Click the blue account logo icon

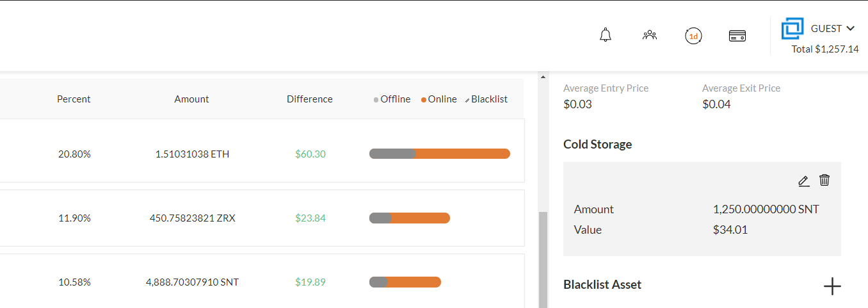pyautogui.click(x=792, y=29)
